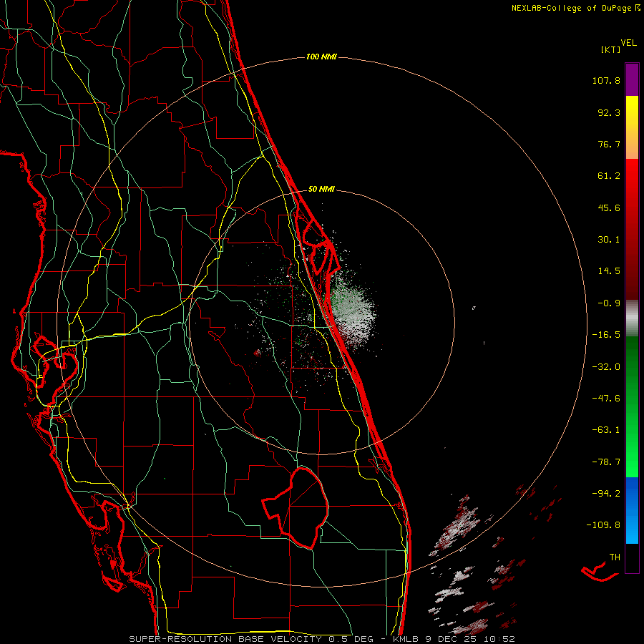
Task: Pick the blue segment of the velocity color bar
Action: (x=632, y=510)
